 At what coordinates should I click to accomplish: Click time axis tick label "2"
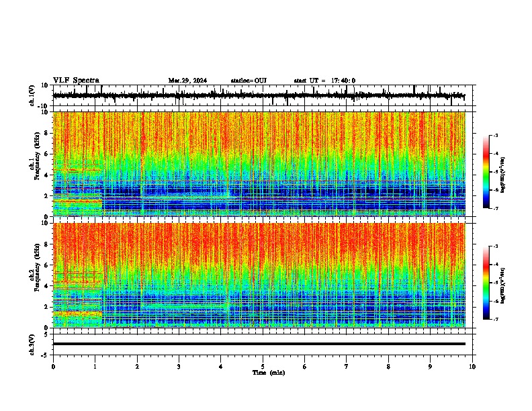[137, 367]
